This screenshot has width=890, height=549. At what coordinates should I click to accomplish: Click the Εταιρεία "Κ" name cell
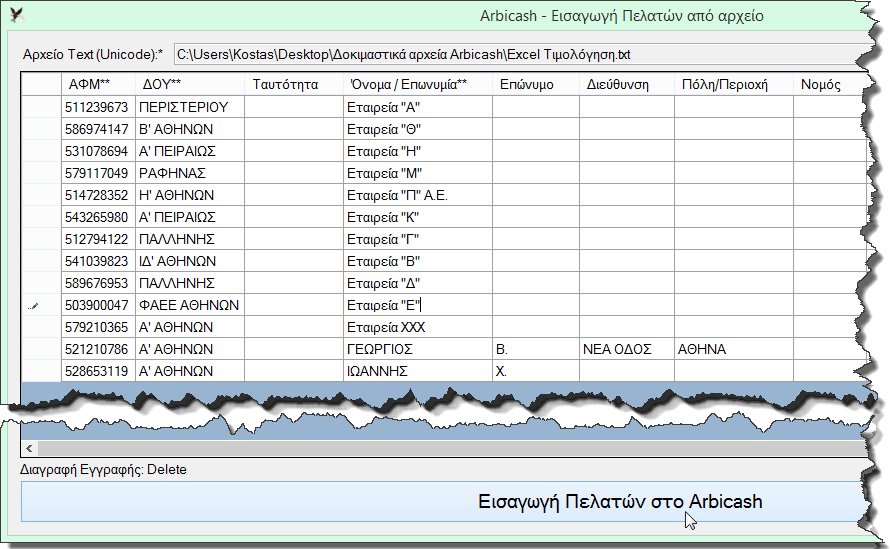click(418, 217)
